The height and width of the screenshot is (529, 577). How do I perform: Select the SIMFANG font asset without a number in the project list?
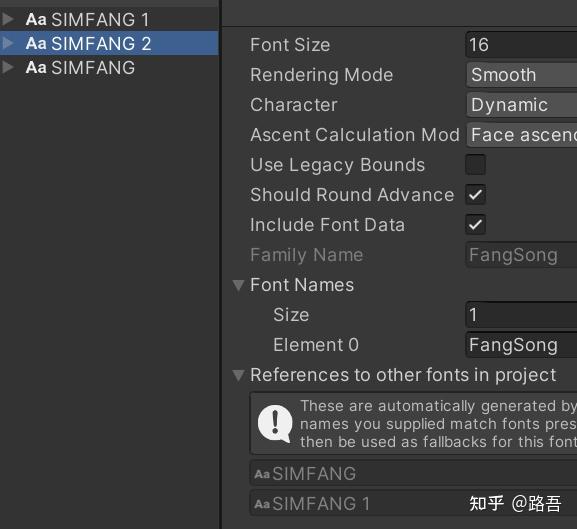pos(109,67)
